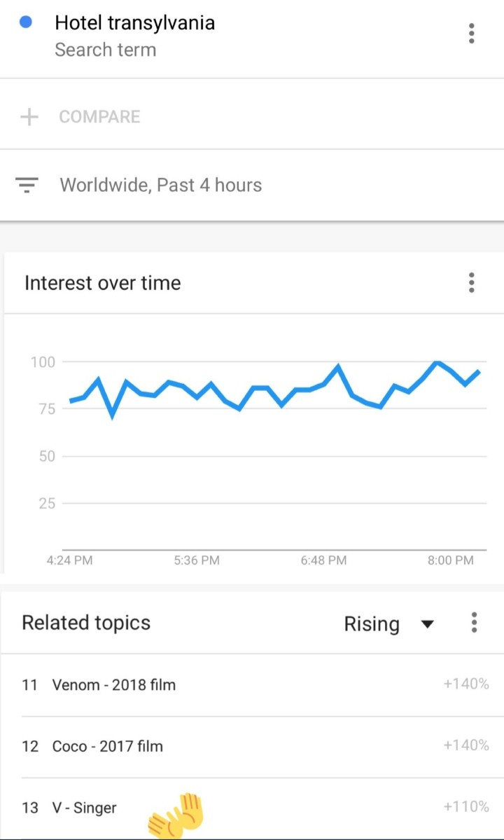Open the Related topics three-dot menu
504x840 pixels.
coord(473,623)
